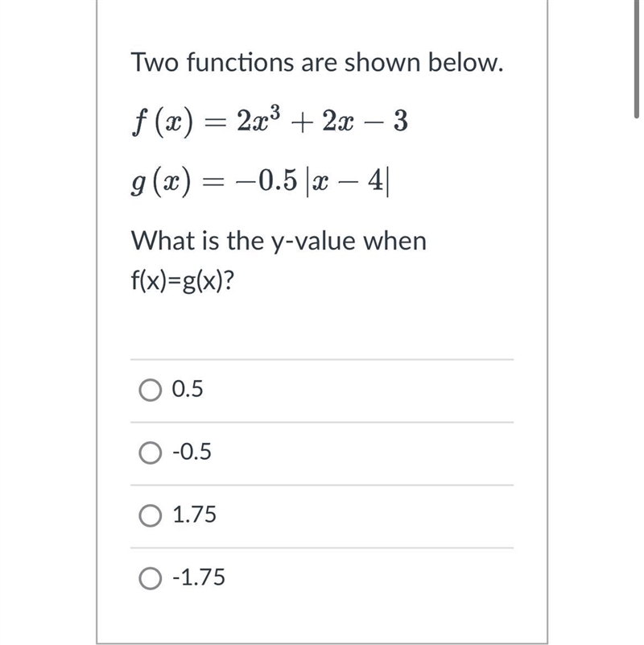Click the 1.75 answer label text

[194, 515]
